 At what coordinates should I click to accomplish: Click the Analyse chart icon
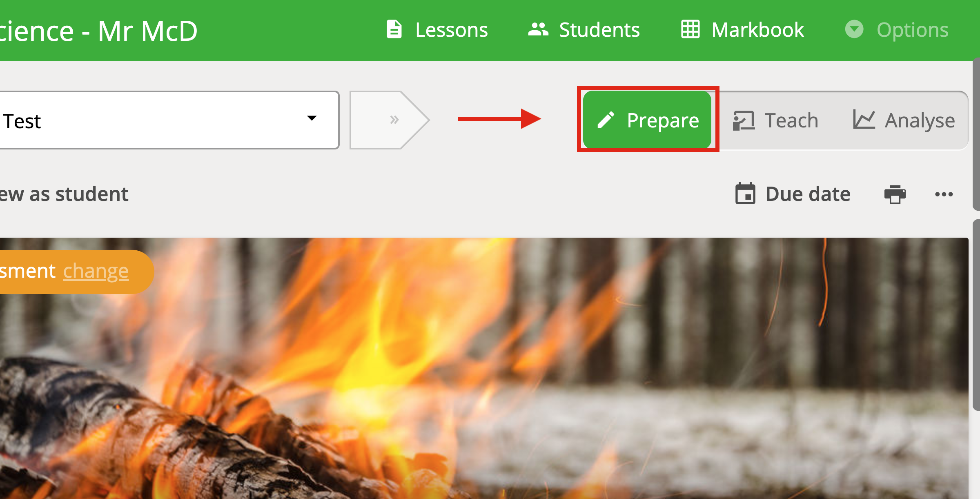pyautogui.click(x=864, y=120)
